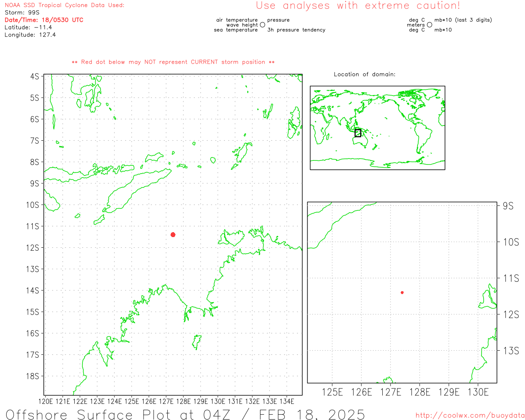Image resolution: width=525 pixels, height=420 pixels.
Task: Click the 'air temperature' legend label
Action: [x=237, y=20]
